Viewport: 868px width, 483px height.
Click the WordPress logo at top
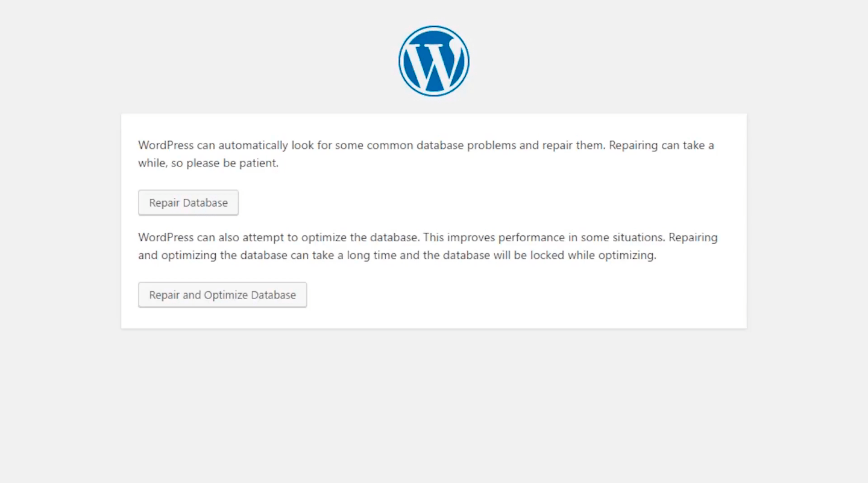(434, 61)
